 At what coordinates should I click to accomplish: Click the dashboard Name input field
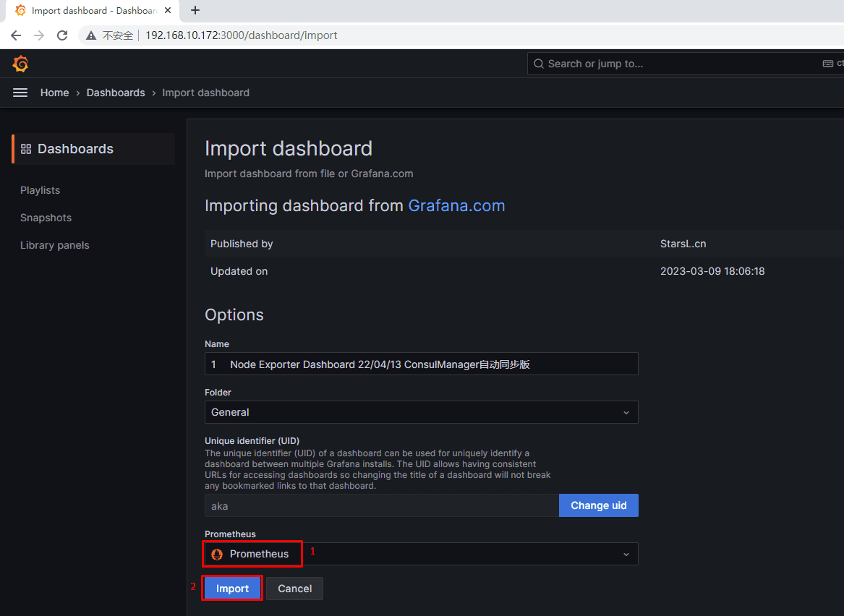(422, 364)
